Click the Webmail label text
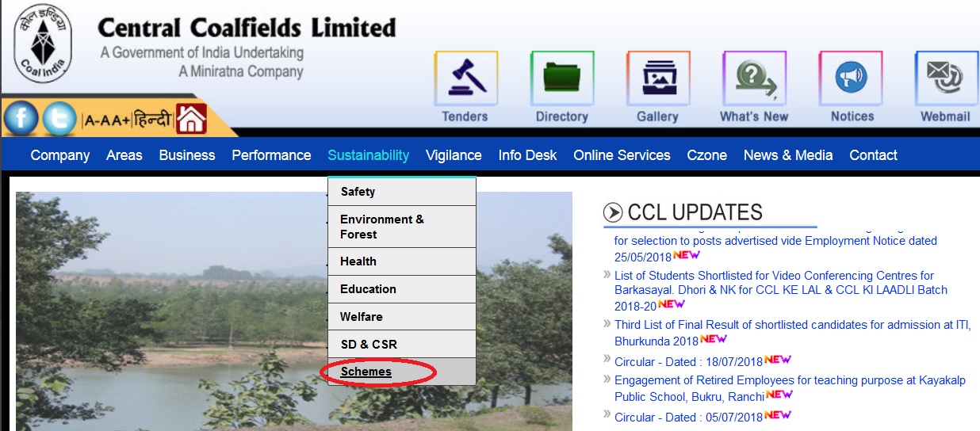 point(945,116)
